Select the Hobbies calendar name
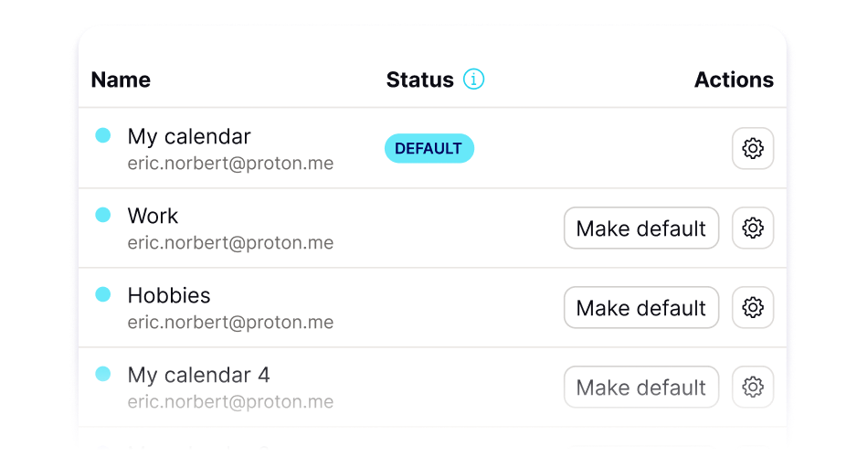This screenshot has height=457, width=868. [x=169, y=295]
